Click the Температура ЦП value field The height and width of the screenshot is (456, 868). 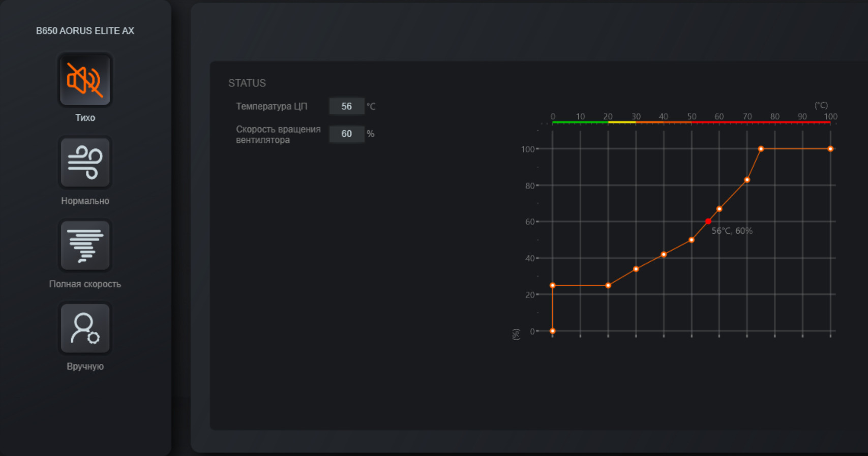pyautogui.click(x=346, y=106)
